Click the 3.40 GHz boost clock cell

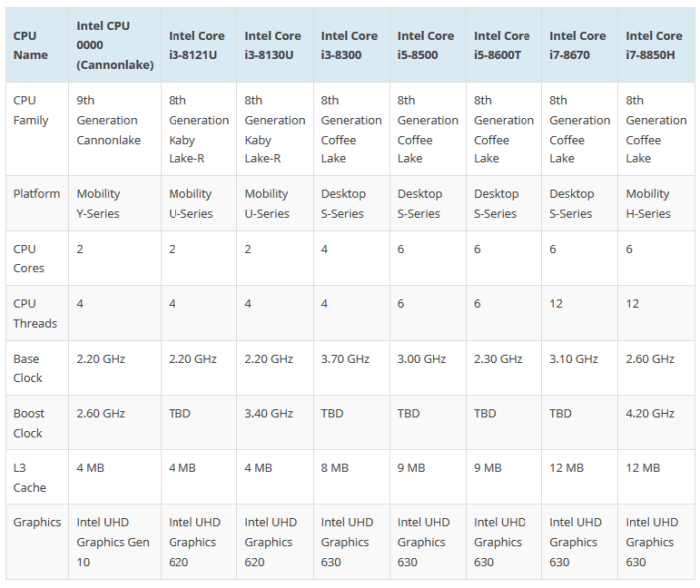[275, 423]
